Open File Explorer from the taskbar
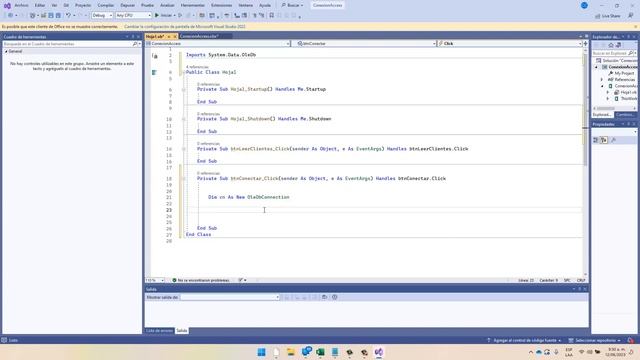The image size is (640, 360). point(291,352)
